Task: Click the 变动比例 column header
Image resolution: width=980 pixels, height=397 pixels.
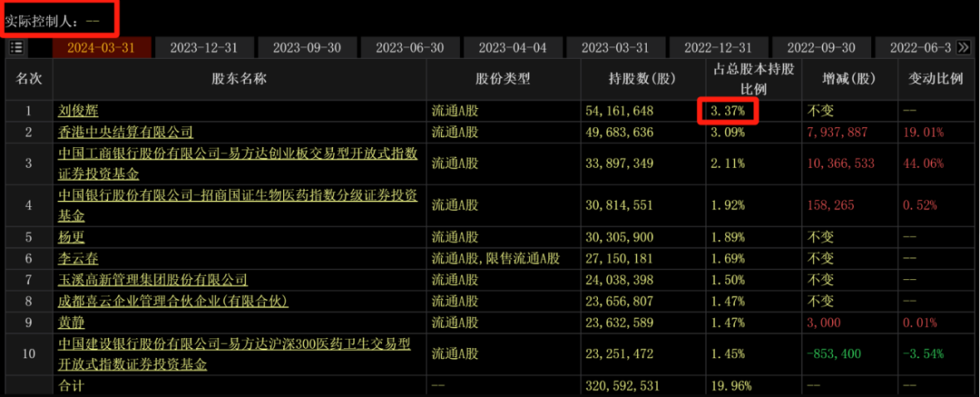Action: tap(936, 79)
